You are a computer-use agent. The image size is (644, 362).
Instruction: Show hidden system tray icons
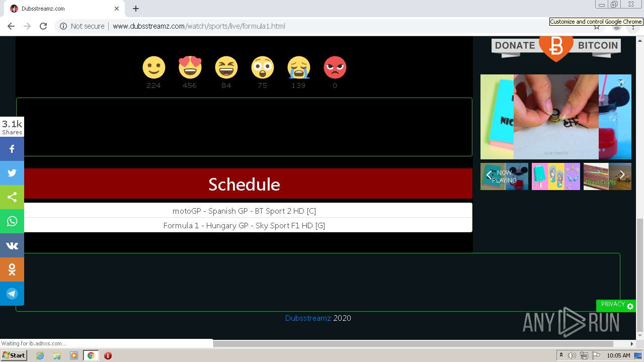[x=561, y=355]
